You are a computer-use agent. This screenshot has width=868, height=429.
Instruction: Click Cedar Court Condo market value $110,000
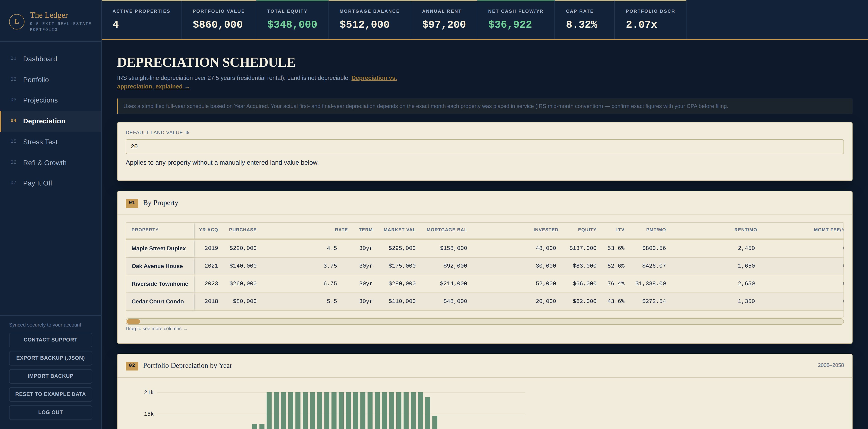click(402, 301)
